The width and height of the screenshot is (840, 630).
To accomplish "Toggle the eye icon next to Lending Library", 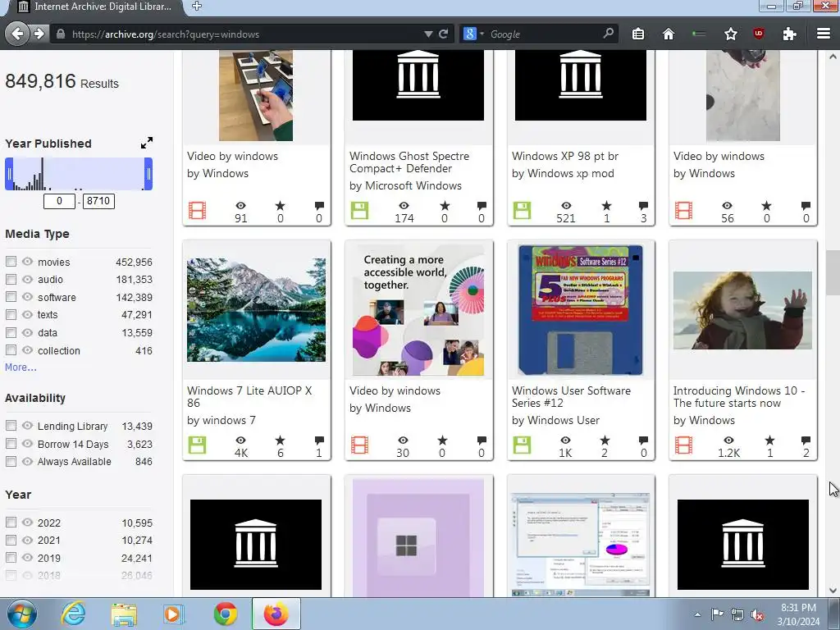I will (x=27, y=426).
